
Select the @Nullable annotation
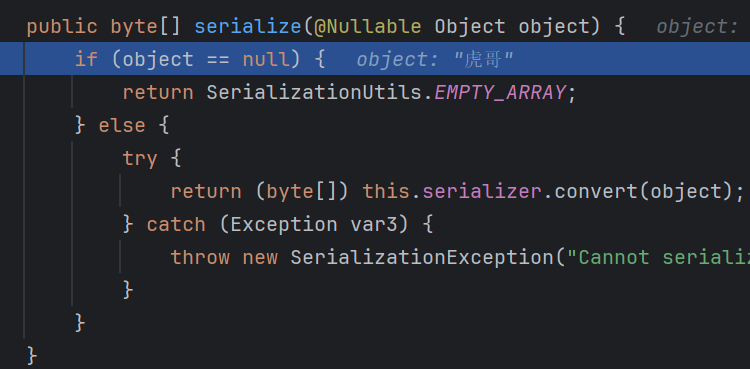(367, 27)
